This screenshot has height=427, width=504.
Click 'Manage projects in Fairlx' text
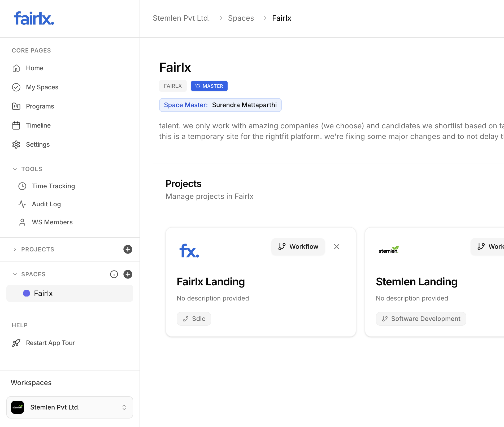[210, 196]
